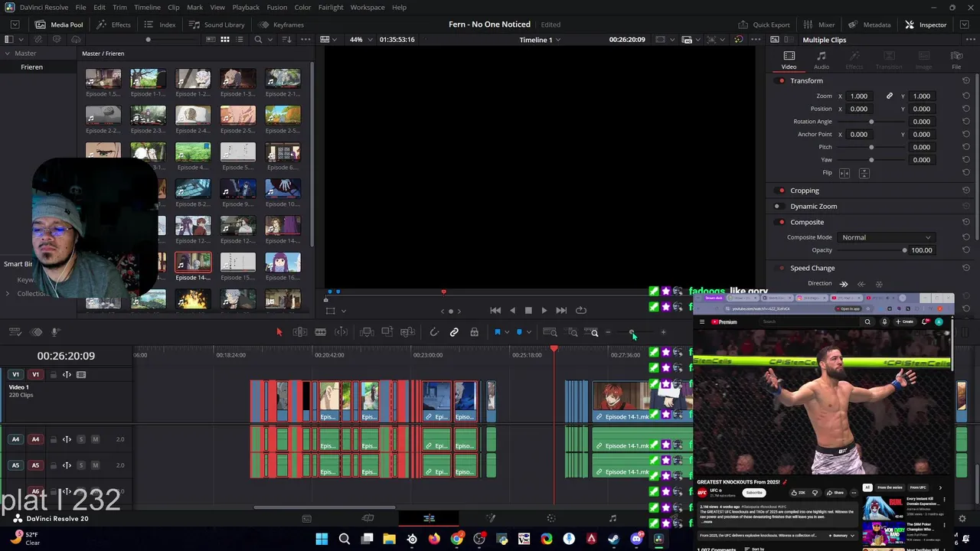Stop playback with the stop button
980x551 pixels.
tap(528, 310)
